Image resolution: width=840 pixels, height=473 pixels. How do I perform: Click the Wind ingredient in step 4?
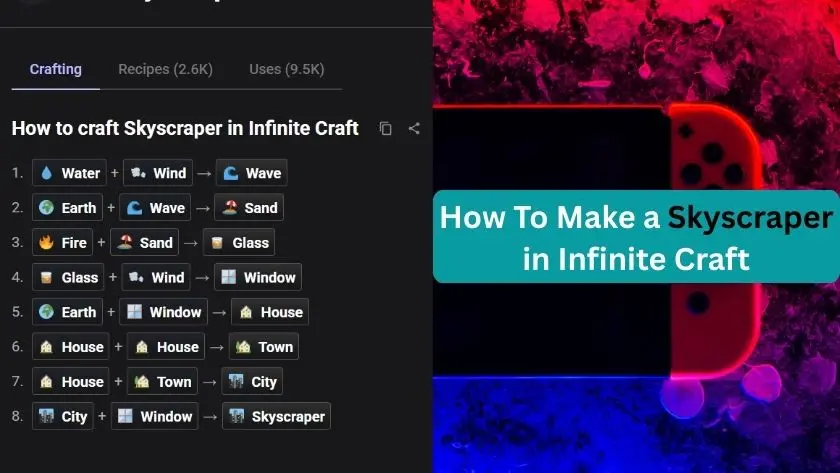click(156, 277)
